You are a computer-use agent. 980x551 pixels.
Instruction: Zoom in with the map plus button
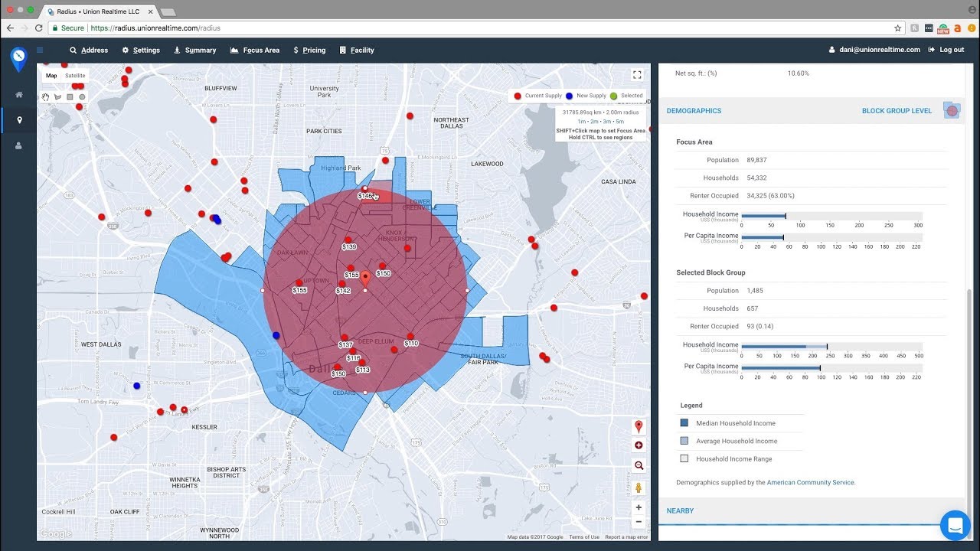(639, 507)
